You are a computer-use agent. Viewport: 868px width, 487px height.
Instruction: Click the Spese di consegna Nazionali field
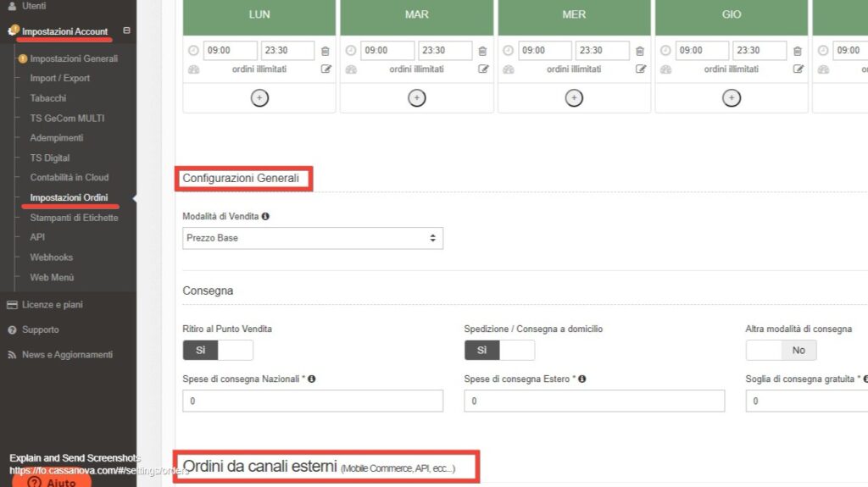[313, 401]
